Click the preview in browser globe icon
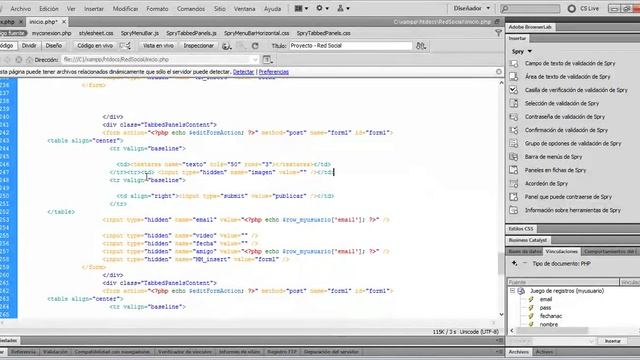The image size is (640, 360). 227,46
